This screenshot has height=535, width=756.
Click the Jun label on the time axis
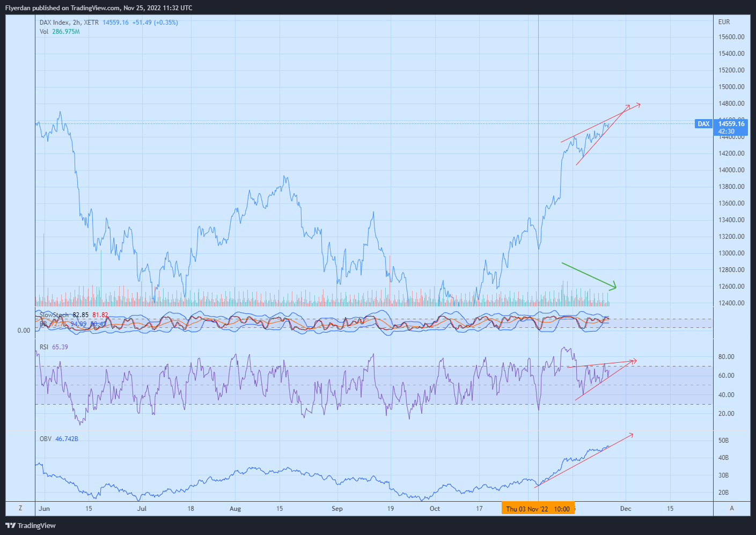[x=44, y=509]
